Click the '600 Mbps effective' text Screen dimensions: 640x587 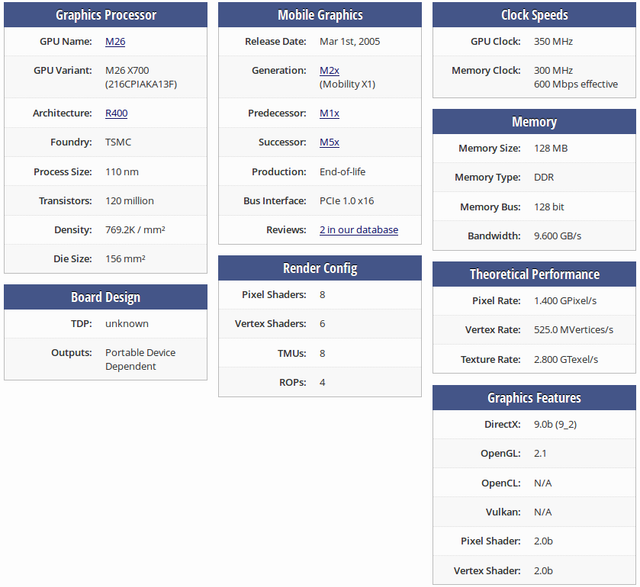coord(576,84)
